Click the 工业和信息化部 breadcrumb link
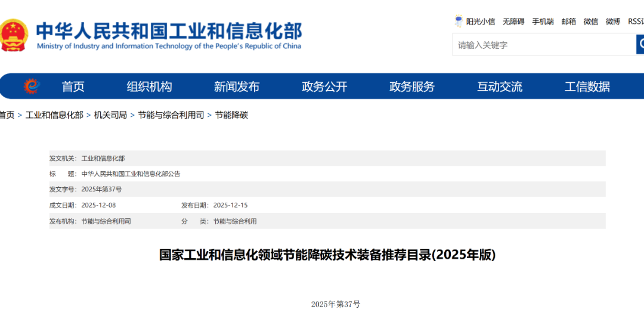644x316 pixels. click(x=54, y=115)
